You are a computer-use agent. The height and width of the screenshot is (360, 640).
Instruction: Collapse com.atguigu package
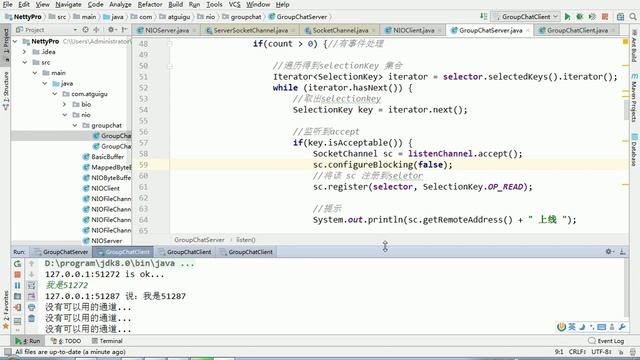[x=55, y=94]
